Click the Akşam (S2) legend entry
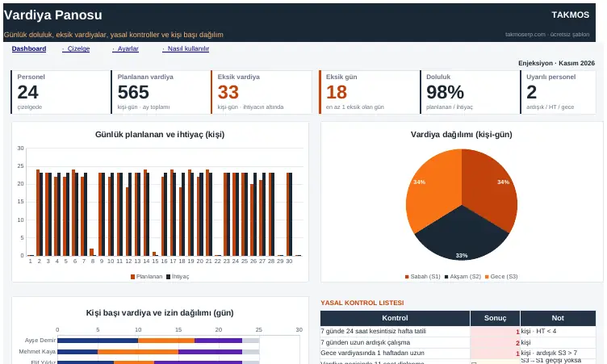Screen dimensions: 607x364 click(x=463, y=277)
